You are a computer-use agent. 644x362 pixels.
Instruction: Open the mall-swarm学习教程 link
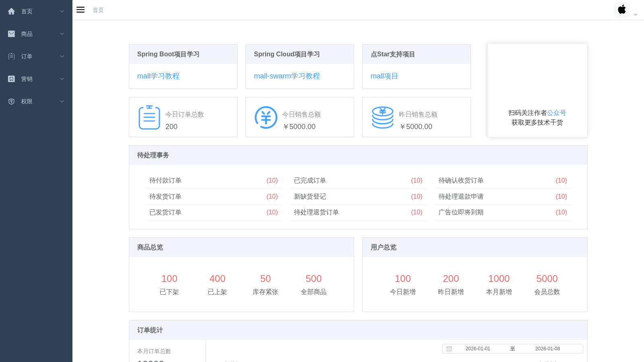point(287,76)
